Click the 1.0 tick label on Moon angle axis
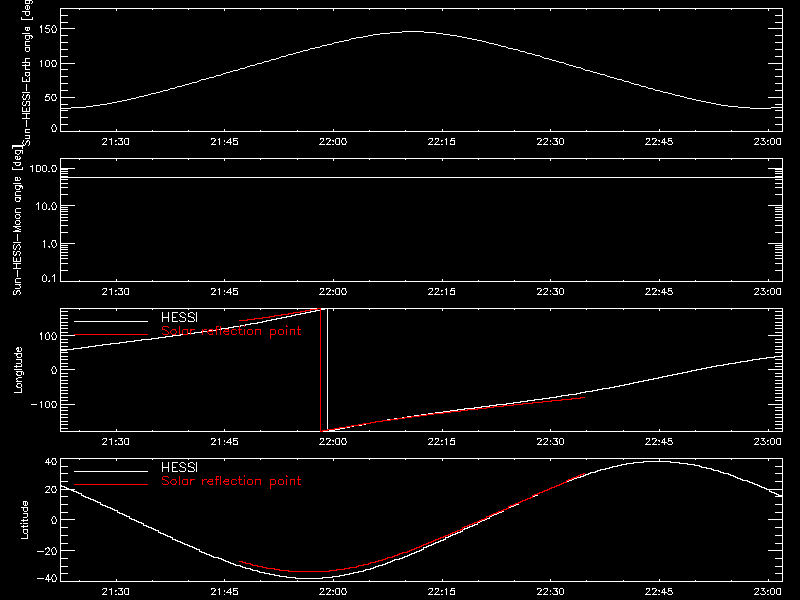 pos(49,244)
